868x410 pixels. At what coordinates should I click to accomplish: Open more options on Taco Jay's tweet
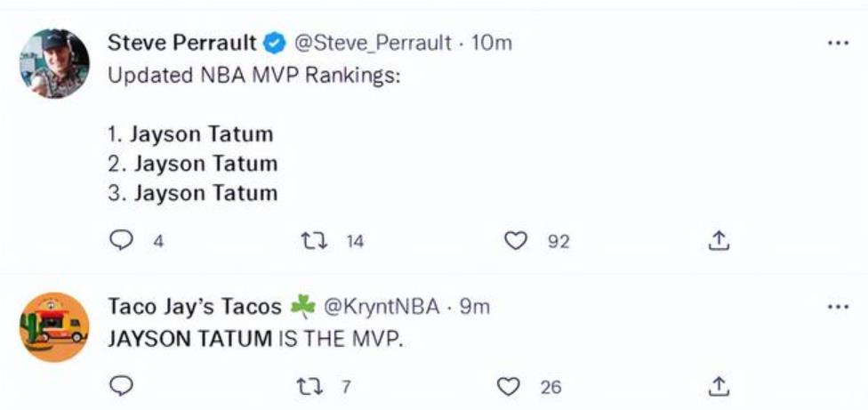[x=838, y=307]
